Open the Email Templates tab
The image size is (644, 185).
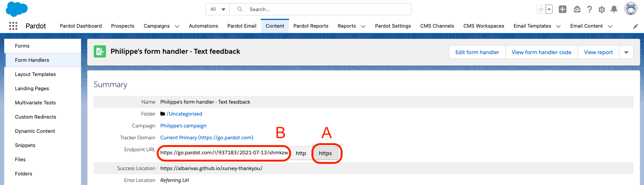[x=532, y=26]
